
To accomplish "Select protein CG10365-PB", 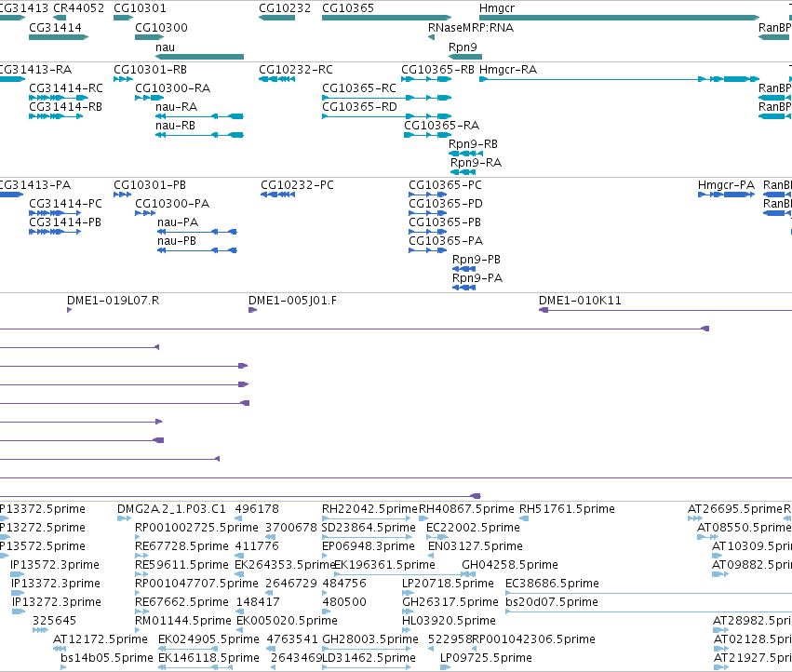I will click(428, 232).
